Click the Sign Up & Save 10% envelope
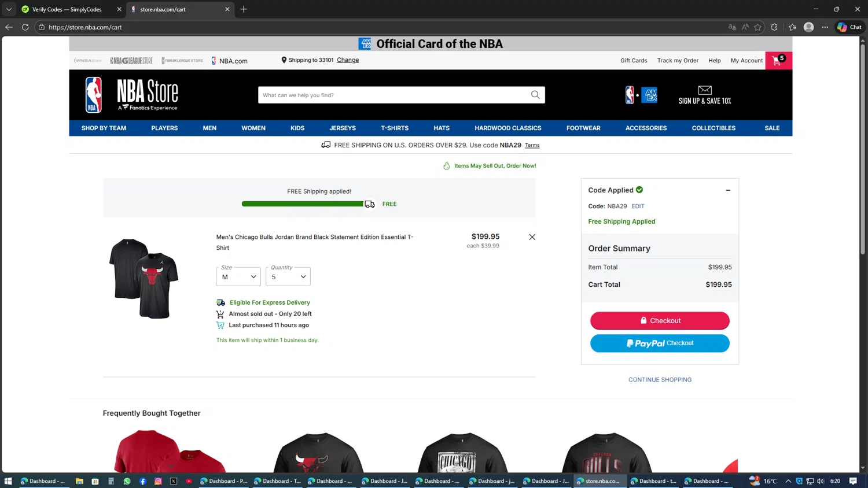The height and width of the screenshot is (488, 868). (705, 95)
